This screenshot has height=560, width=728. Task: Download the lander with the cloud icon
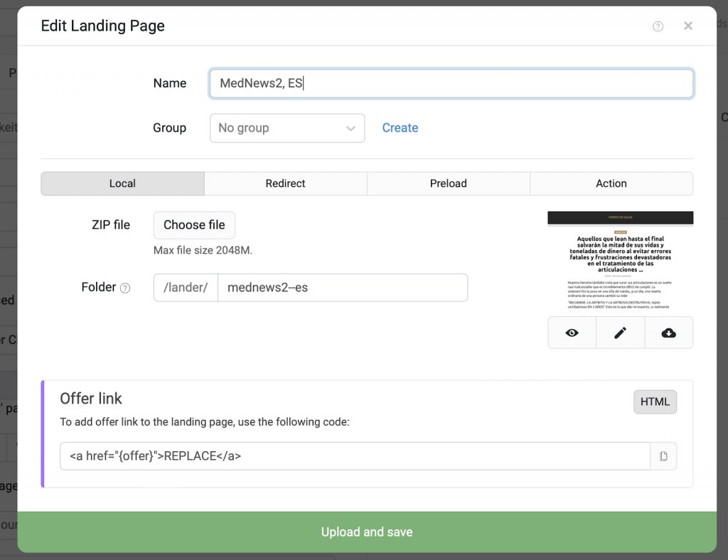point(668,332)
